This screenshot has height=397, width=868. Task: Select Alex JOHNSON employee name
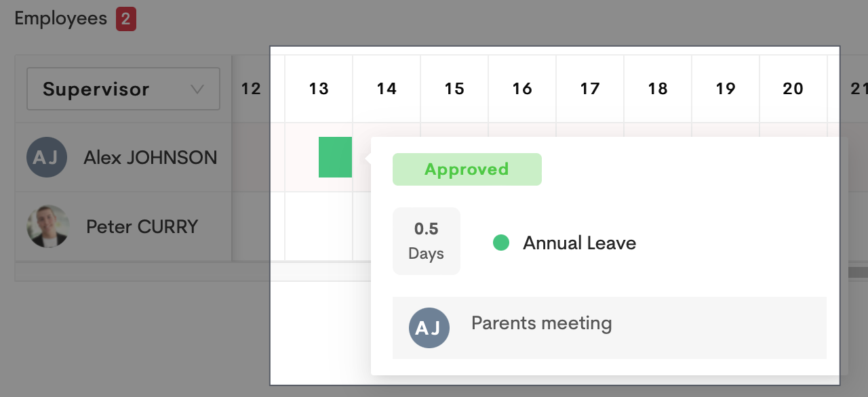[150, 158]
